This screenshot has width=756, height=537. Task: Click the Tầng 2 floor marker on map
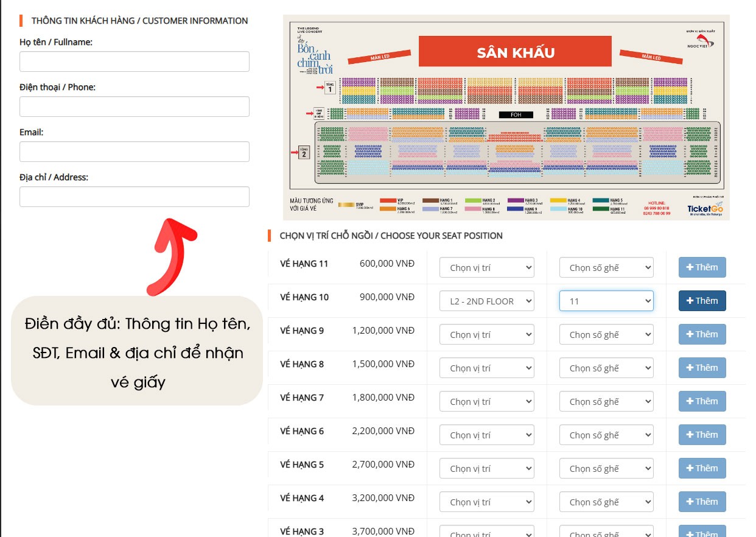click(304, 152)
